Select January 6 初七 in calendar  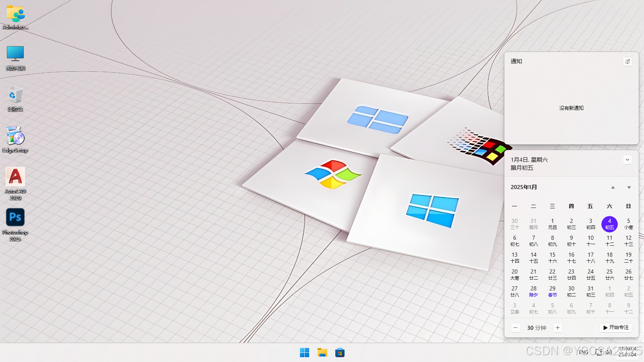515,241
